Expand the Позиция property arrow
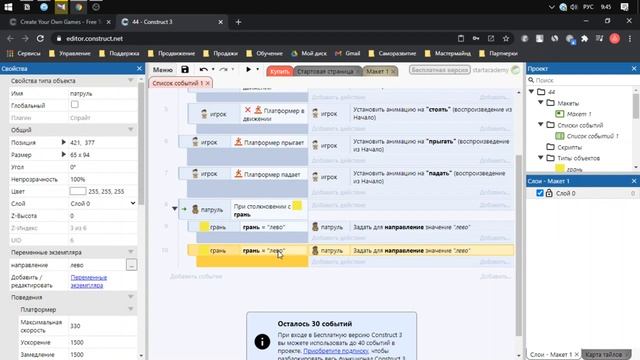 coord(63,142)
